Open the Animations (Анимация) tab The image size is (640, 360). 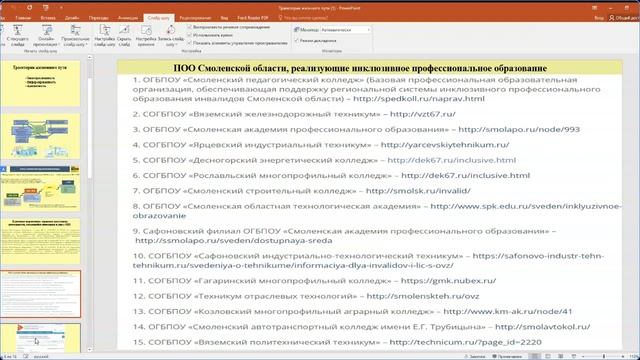pyautogui.click(x=128, y=18)
